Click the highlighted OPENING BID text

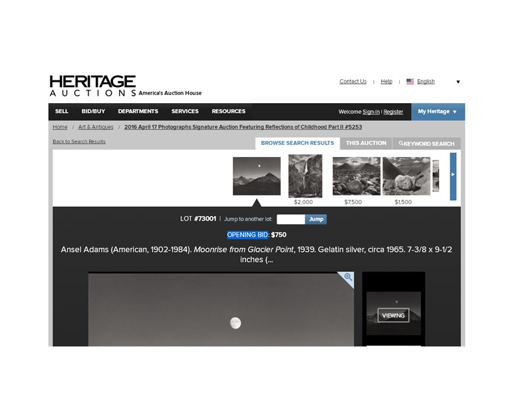[247, 235]
